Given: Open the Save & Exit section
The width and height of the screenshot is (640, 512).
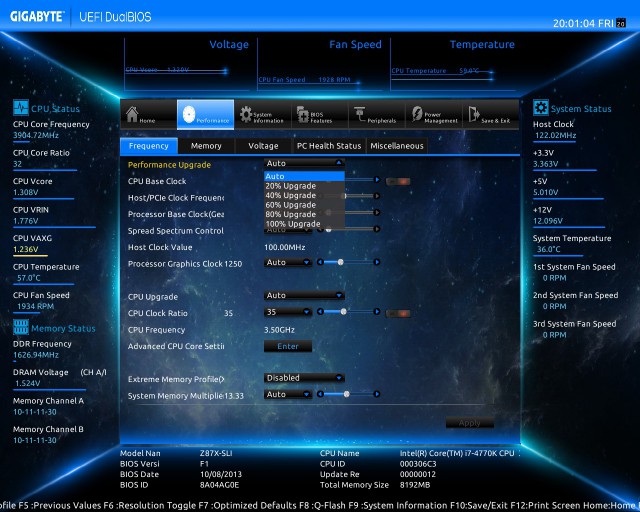Looking at the screenshot, I should (491, 115).
